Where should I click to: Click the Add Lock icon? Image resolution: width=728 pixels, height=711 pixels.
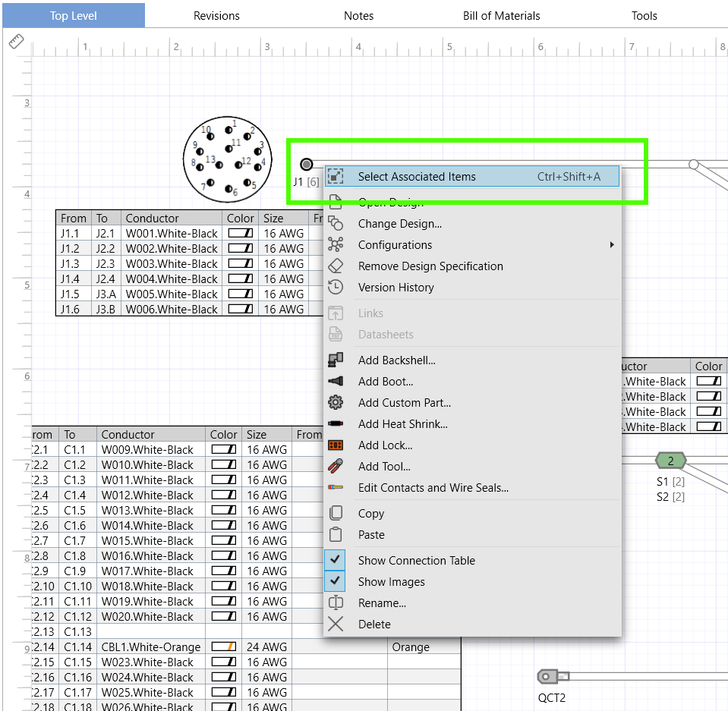336,445
